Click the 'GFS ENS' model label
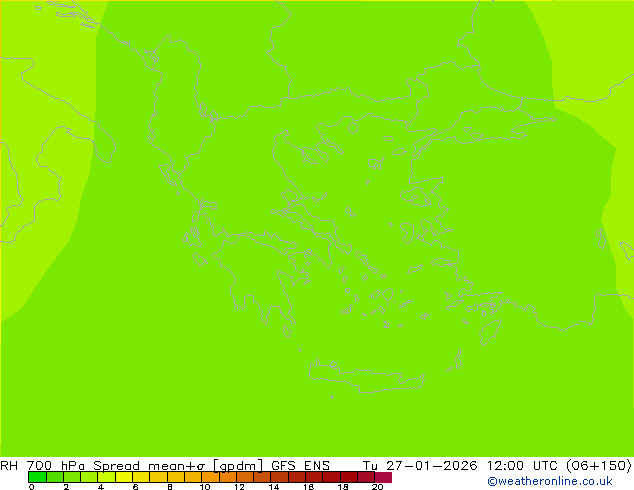Image resolution: width=634 pixels, height=490 pixels. (300, 465)
